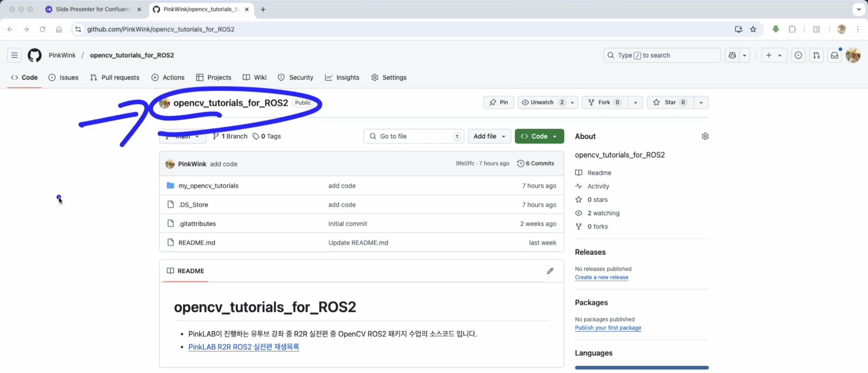Open the Security tab
This screenshot has width=868, height=373.
[x=296, y=77]
